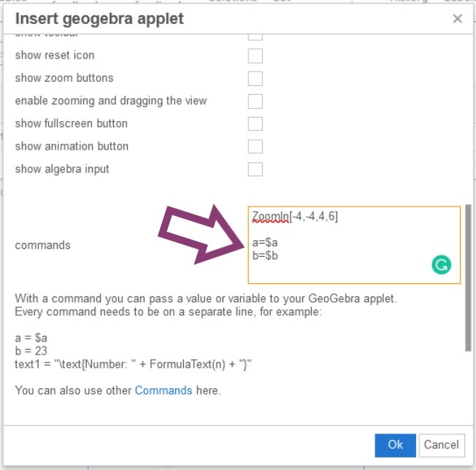Screen dimensions: 476x470
Task: Close the Insert geogebra applet dialog
Action: (x=458, y=19)
